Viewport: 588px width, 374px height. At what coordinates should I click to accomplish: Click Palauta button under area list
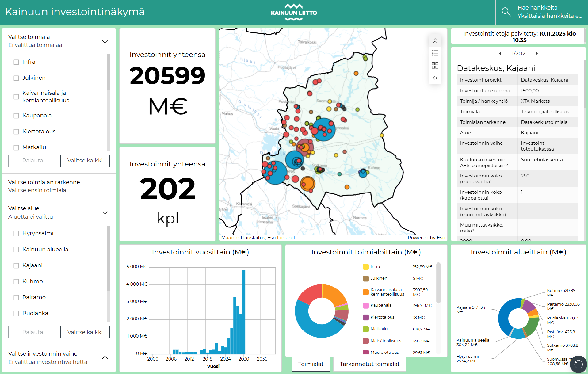point(33,332)
